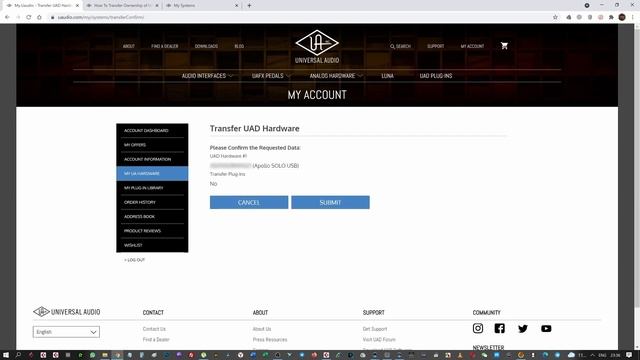The image size is (640, 360).
Task: Open Find a Dealer header link
Action: (x=164, y=46)
